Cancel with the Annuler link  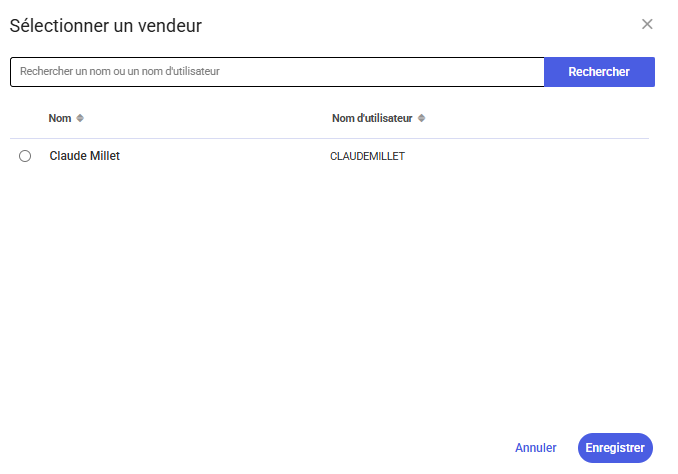[535, 448]
